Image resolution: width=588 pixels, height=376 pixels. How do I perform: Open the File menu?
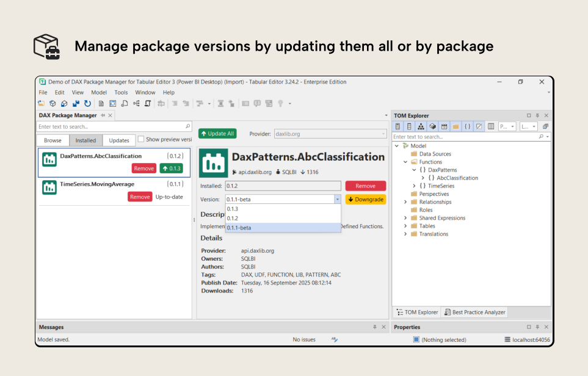pos(43,93)
